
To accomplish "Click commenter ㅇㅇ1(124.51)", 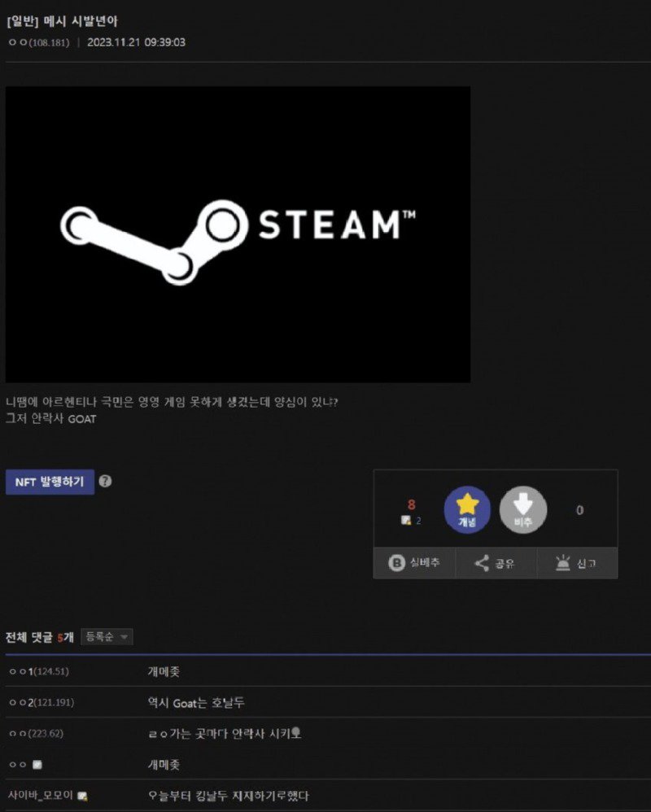I will coord(39,671).
